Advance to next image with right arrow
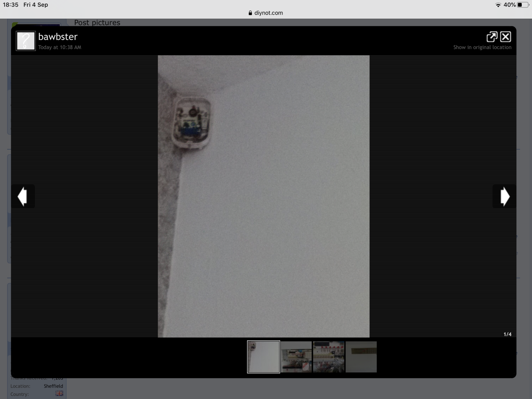Image resolution: width=532 pixels, height=399 pixels. pyautogui.click(x=504, y=197)
